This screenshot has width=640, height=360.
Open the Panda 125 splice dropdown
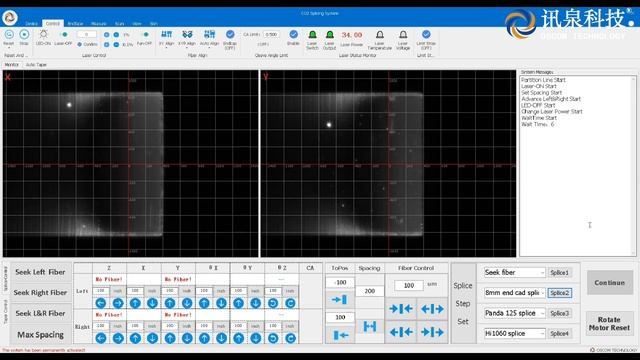coord(542,313)
